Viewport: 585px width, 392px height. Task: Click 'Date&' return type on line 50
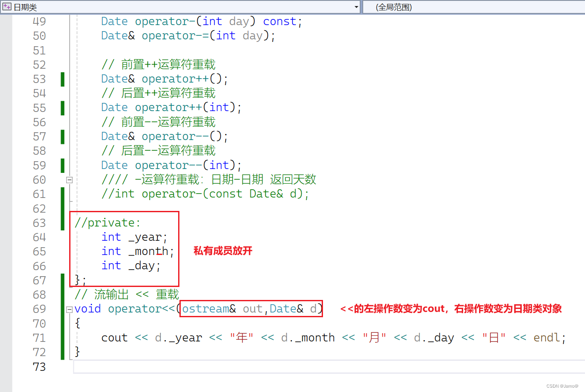pos(118,36)
